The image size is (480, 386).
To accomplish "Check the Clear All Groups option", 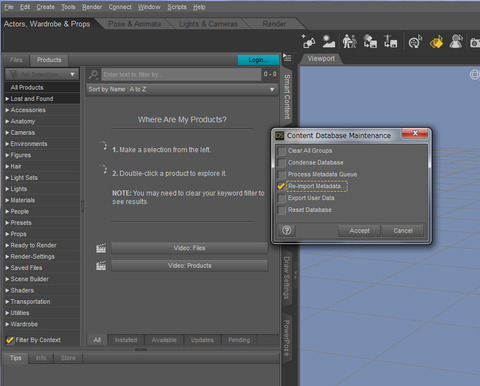I will coord(282,151).
